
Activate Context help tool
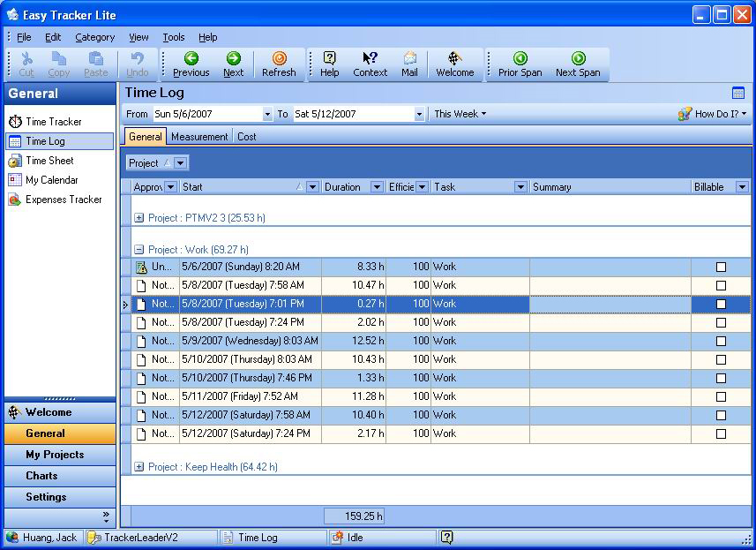(371, 64)
